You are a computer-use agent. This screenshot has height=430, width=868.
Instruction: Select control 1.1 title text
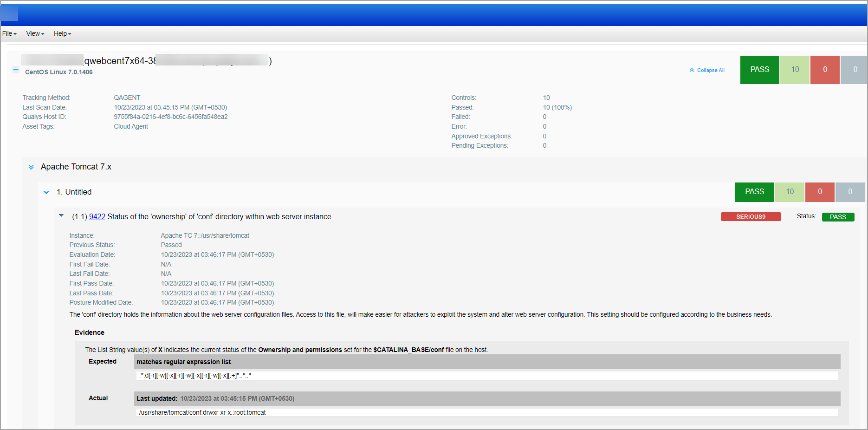point(219,217)
